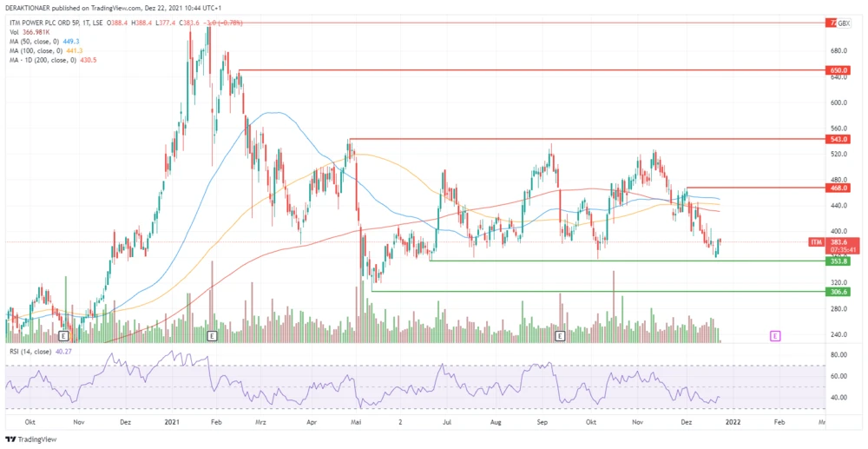Click the purple upcoming earnings E marker

tap(775, 335)
